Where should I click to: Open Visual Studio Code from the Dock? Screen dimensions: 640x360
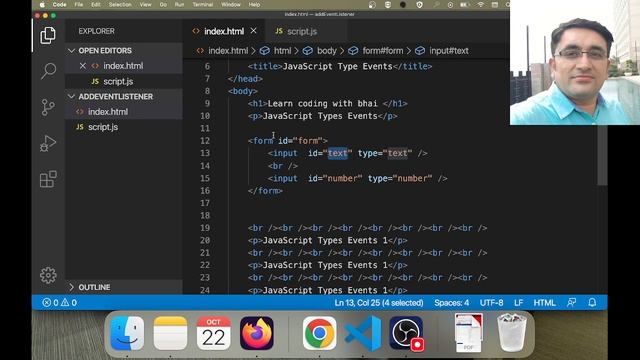point(363,333)
